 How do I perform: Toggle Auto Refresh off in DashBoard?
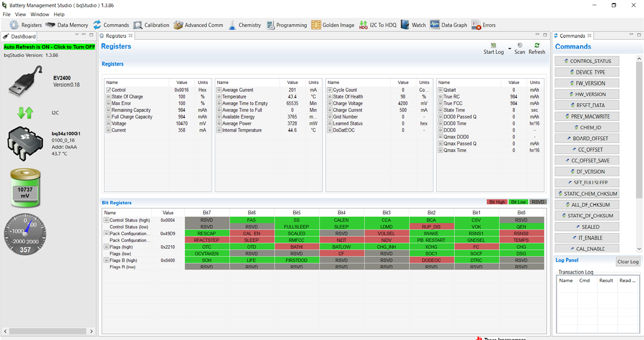(x=50, y=47)
